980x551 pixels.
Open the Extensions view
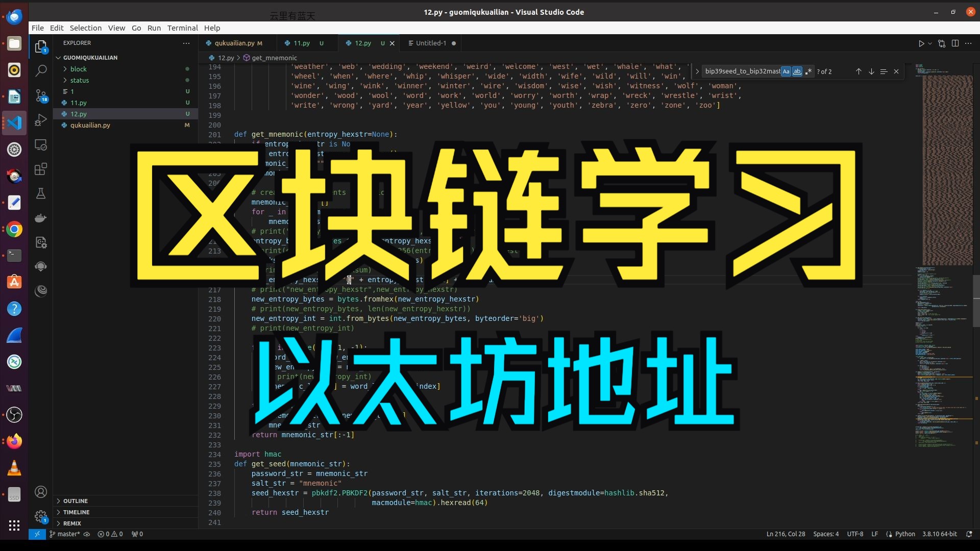point(41,169)
